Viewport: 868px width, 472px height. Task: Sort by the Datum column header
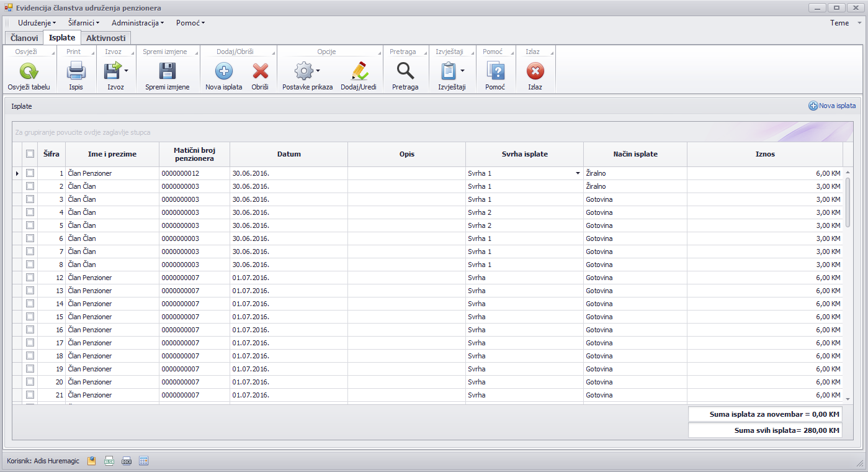[x=289, y=154]
